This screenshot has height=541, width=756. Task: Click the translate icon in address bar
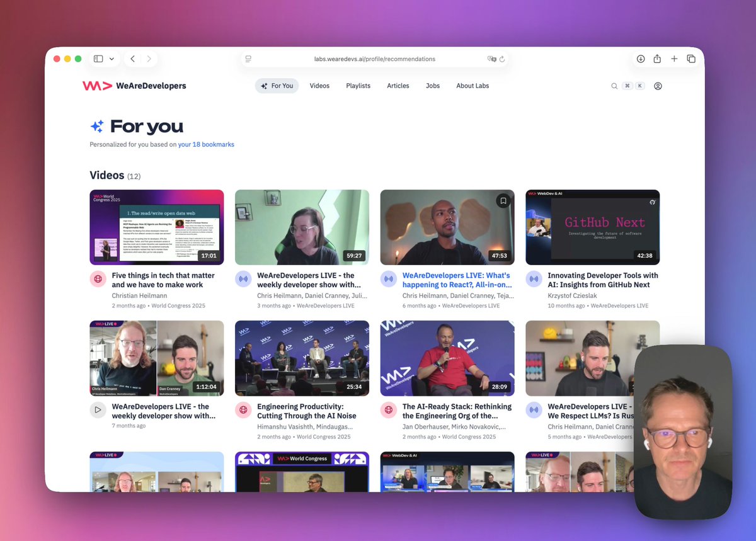click(492, 59)
